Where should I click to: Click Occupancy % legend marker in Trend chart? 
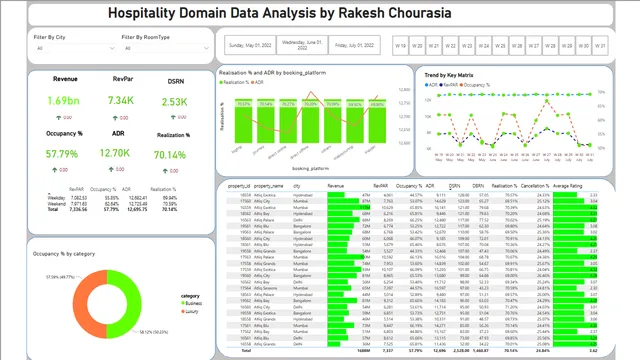462,85
